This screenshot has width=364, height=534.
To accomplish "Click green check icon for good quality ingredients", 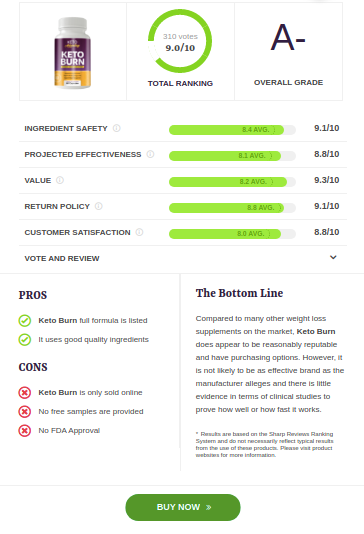I will click(25, 340).
